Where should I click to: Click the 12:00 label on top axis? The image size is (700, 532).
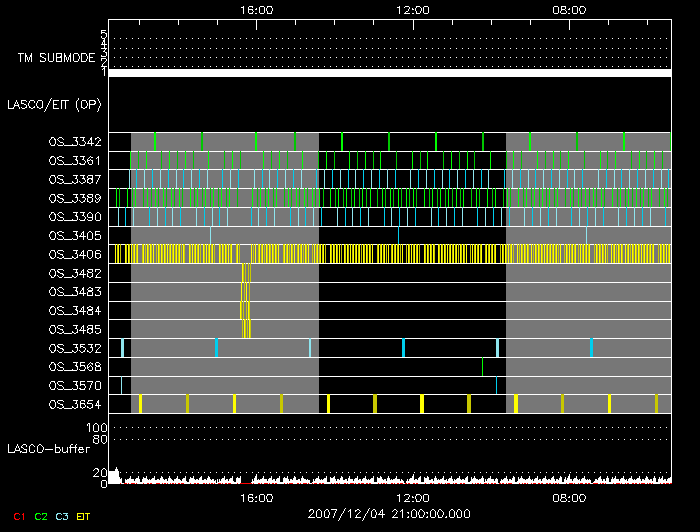pyautogui.click(x=413, y=9)
